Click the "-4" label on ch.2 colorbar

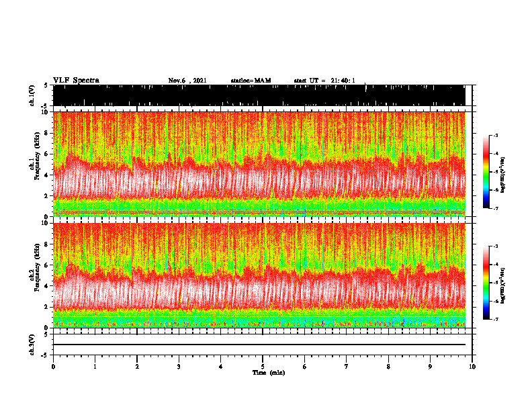(496, 265)
